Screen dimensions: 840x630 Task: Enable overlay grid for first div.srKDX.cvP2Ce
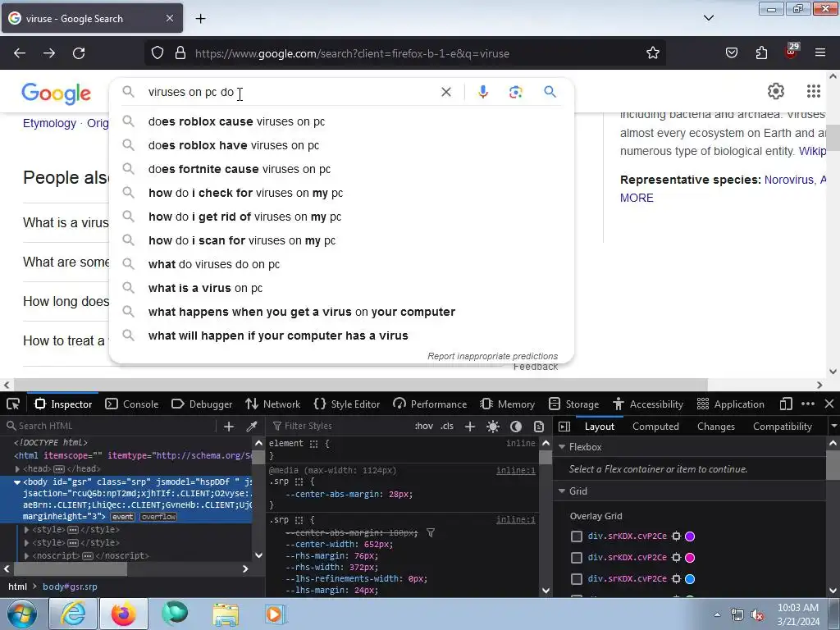click(x=577, y=536)
